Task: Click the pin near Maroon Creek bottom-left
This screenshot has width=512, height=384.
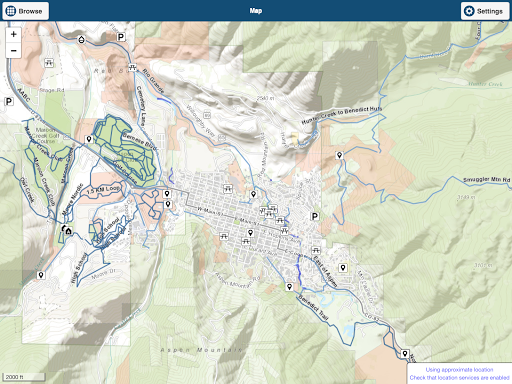Action: pos(41,275)
